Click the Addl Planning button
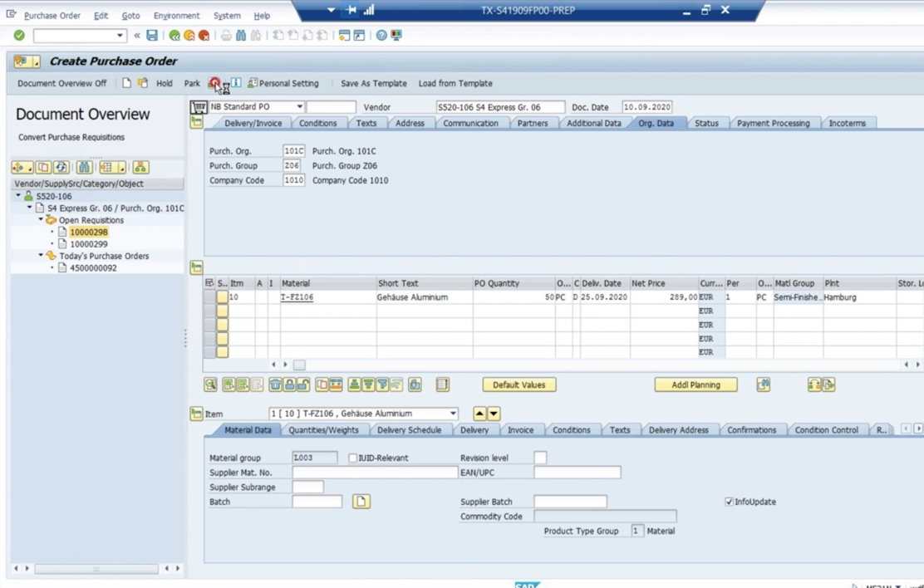 point(696,385)
